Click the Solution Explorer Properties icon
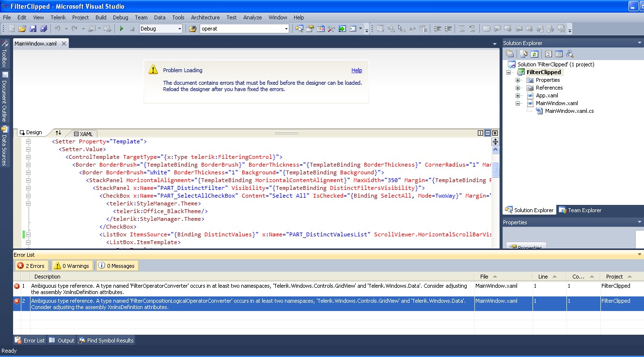The height and width of the screenshot is (357, 644). pyautogui.click(x=510, y=54)
